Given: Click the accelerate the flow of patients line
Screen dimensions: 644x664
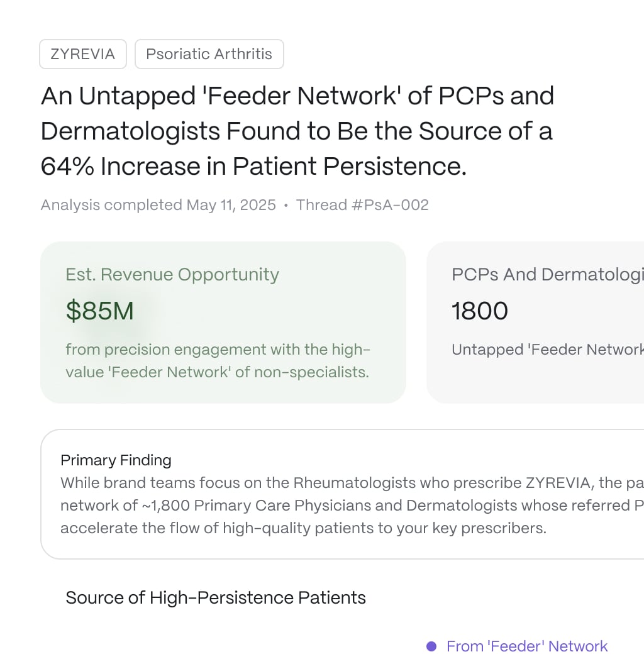Looking at the screenshot, I should [303, 528].
